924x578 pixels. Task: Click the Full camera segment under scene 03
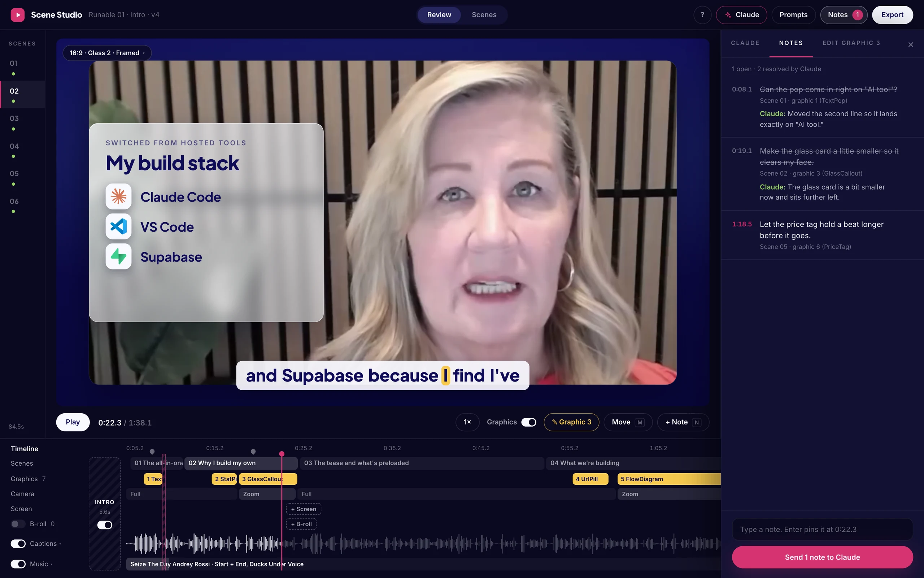click(x=457, y=494)
